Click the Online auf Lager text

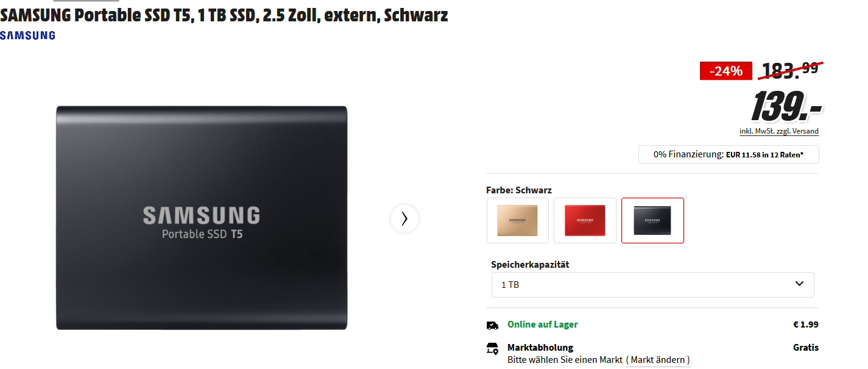point(543,324)
